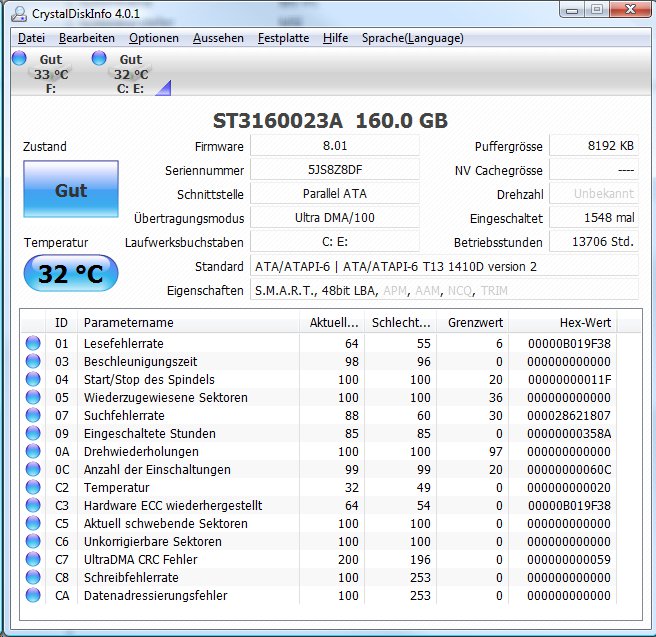Open the Bearbeiten menu
656x637 pixels.
coord(87,38)
